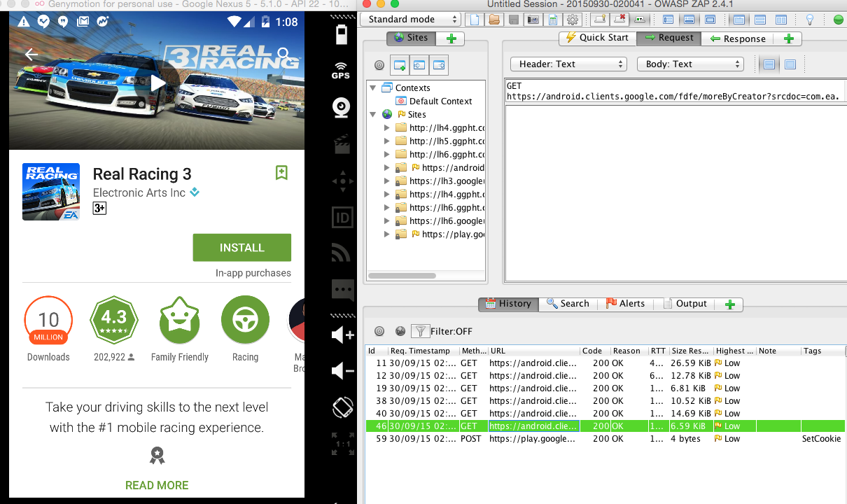This screenshot has height=504, width=847.
Task: Expand the https://android site node
Action: pos(387,168)
